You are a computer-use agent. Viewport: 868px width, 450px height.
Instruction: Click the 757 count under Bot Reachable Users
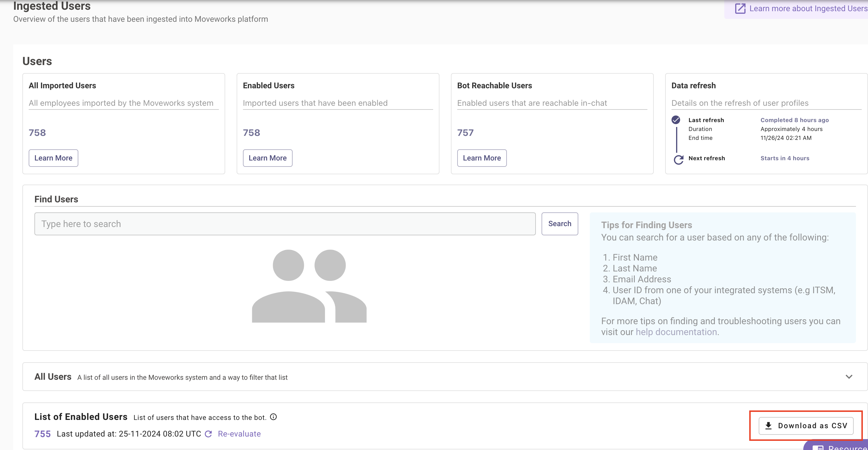tap(465, 133)
